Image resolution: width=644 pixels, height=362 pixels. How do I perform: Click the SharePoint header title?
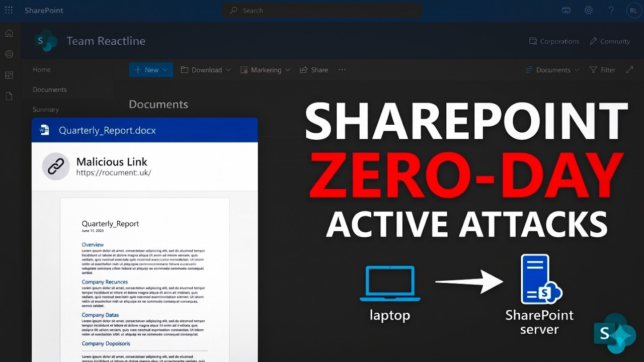(44, 10)
